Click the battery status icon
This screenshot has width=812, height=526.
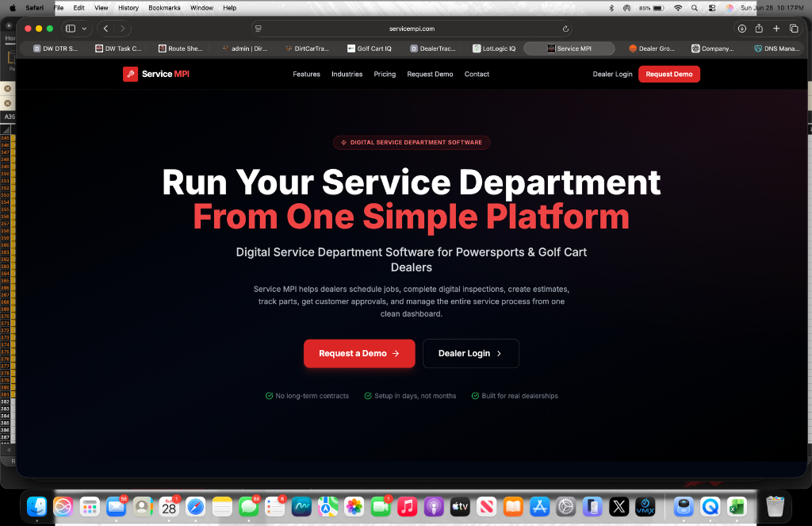(658, 8)
